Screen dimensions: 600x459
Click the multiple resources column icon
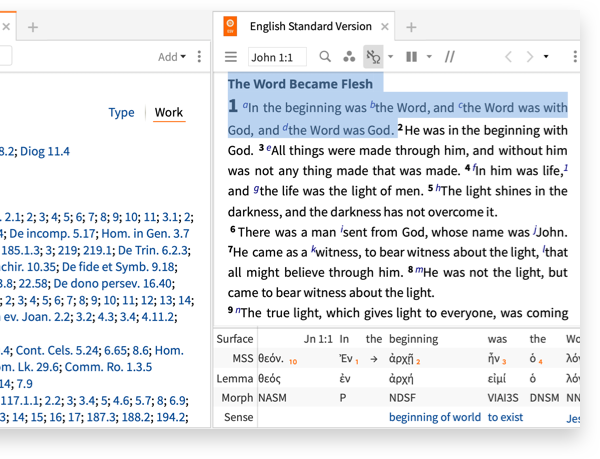click(x=411, y=57)
